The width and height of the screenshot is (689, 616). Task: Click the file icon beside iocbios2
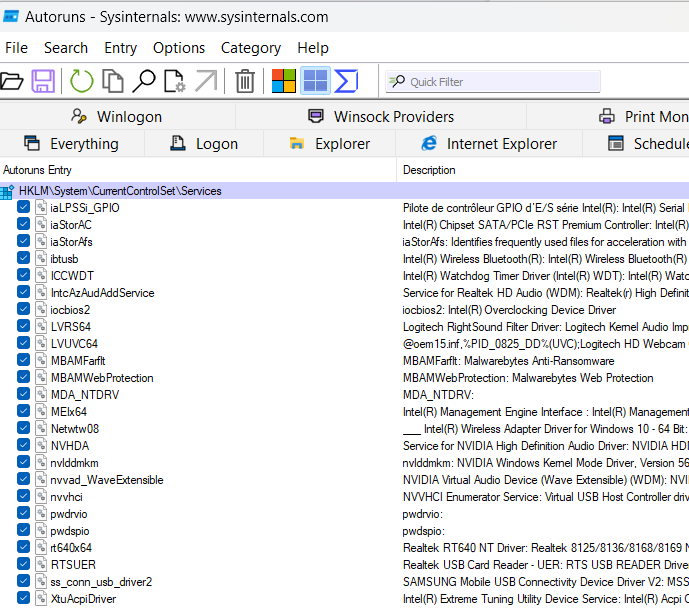tap(41, 310)
